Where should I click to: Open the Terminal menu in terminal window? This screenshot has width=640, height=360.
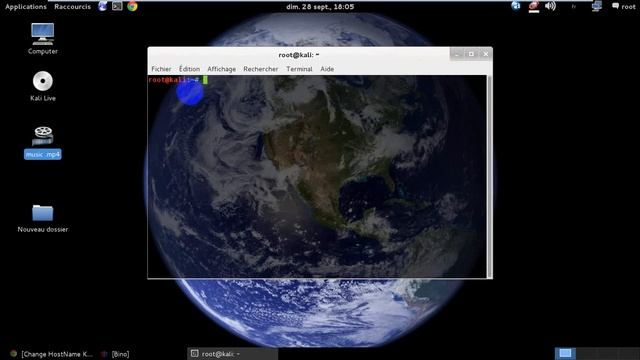click(299, 69)
